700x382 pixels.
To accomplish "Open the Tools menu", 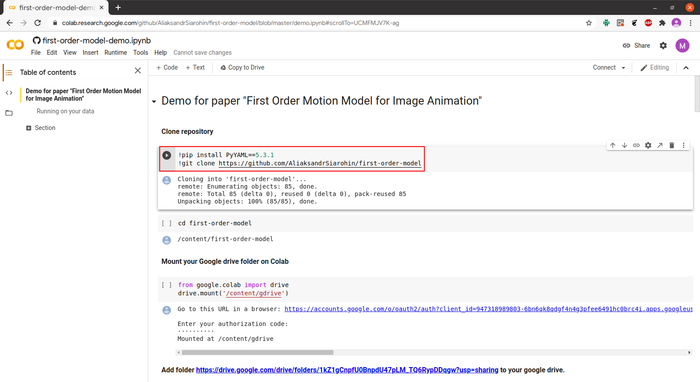I will 141,53.
